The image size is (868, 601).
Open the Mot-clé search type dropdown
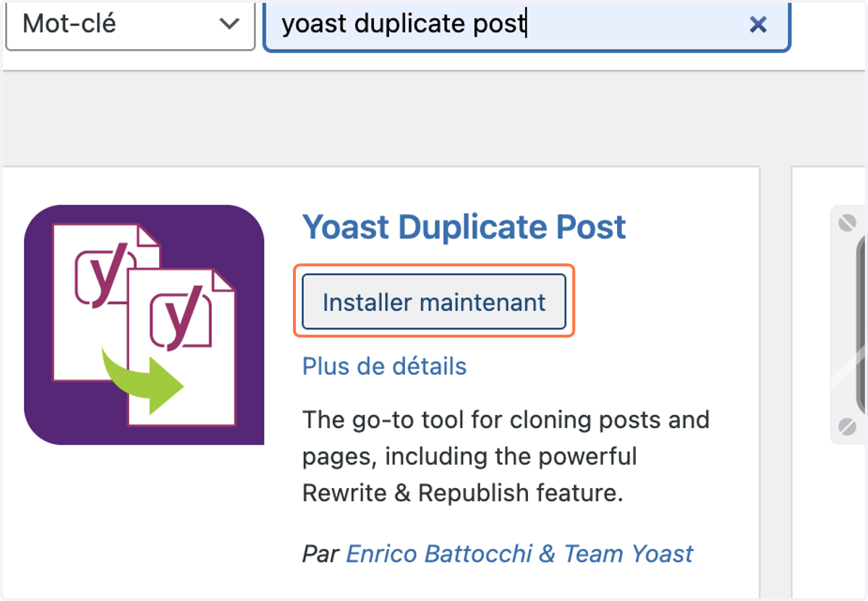click(x=130, y=25)
